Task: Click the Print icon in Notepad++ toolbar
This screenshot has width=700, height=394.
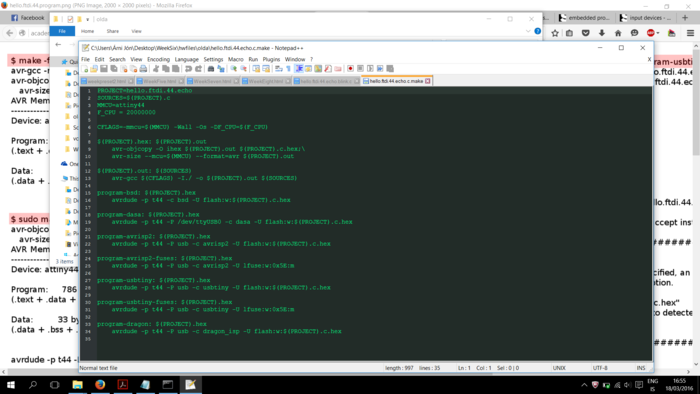Action: 143,69
